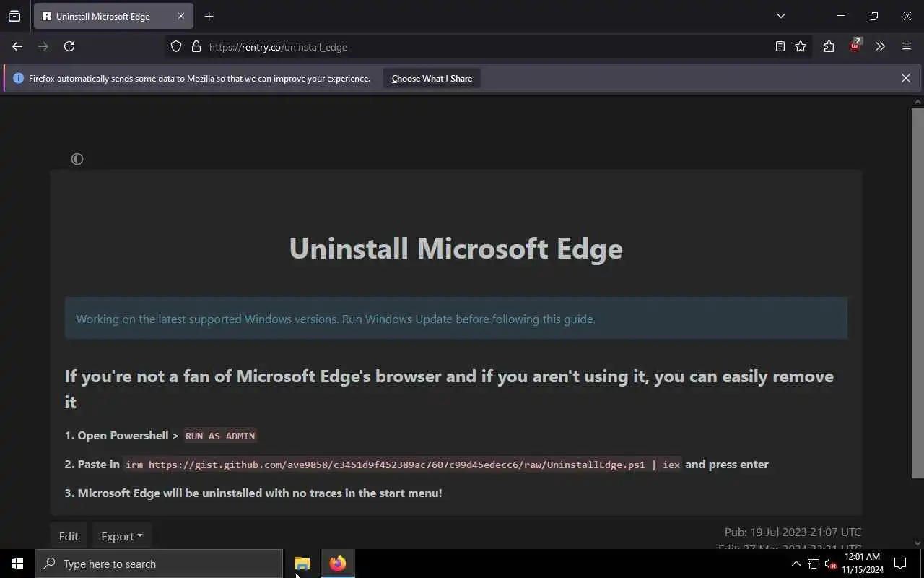Screen dimensions: 924x578
Task: Toggle dark mode on rentry page
Action: (x=77, y=159)
